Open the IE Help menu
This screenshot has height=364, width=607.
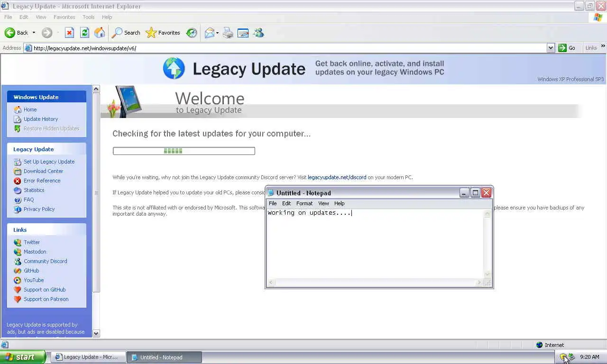107,17
